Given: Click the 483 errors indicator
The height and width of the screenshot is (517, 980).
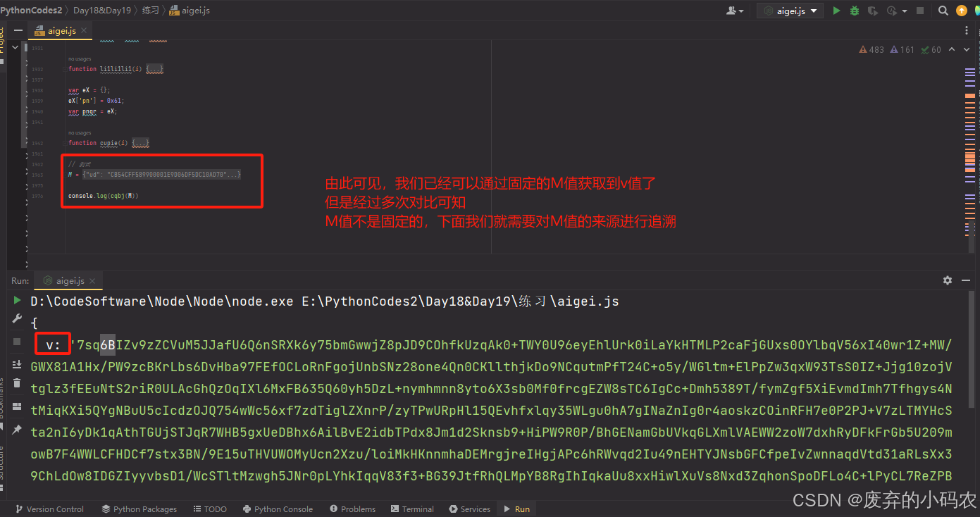Looking at the screenshot, I should coord(872,50).
